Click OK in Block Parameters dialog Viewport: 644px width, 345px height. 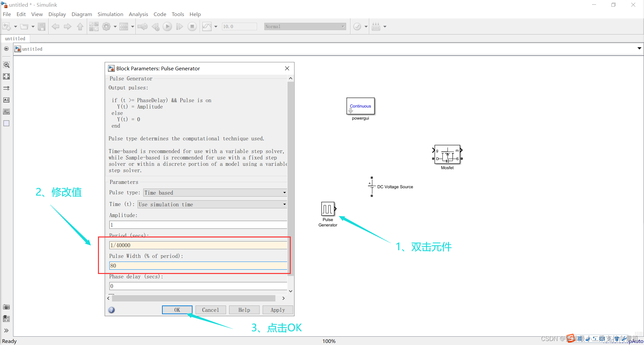point(177,310)
